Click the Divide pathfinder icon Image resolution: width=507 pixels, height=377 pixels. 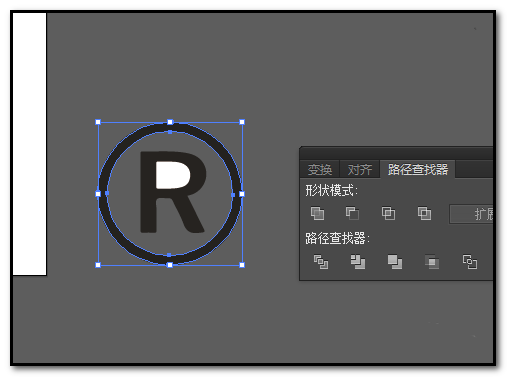coord(321,262)
